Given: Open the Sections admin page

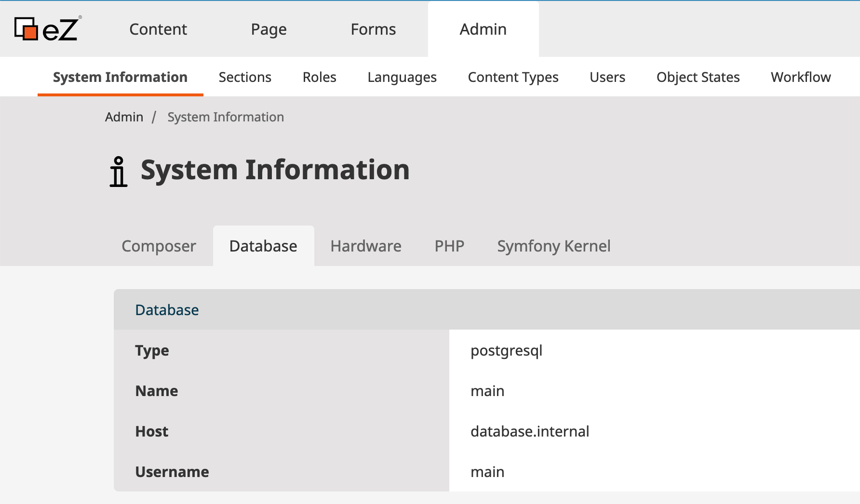Looking at the screenshot, I should pos(245,77).
